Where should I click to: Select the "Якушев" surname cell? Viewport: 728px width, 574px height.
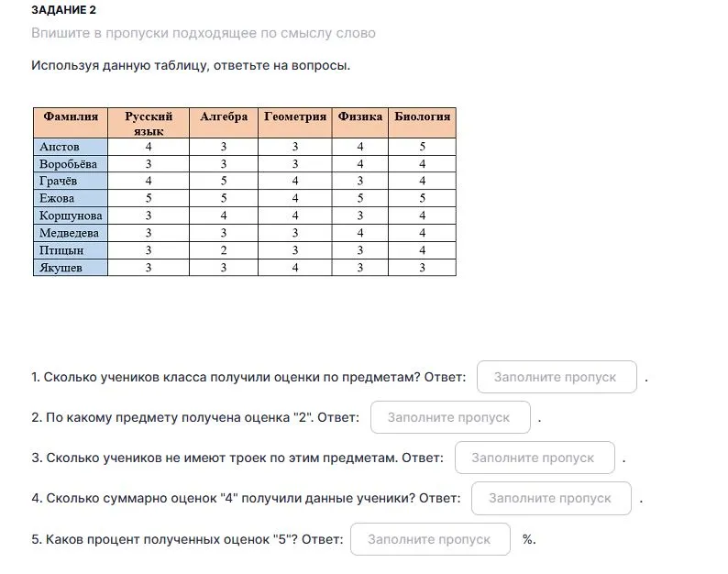[x=71, y=268]
